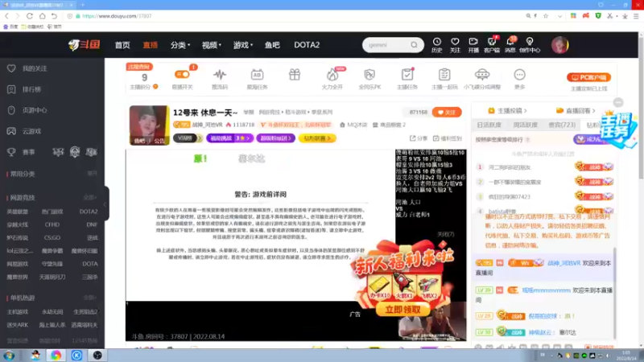The width and height of the screenshot is (644, 362).
Task: Click the 福利签到 sign-in icon
Action: pos(448,138)
